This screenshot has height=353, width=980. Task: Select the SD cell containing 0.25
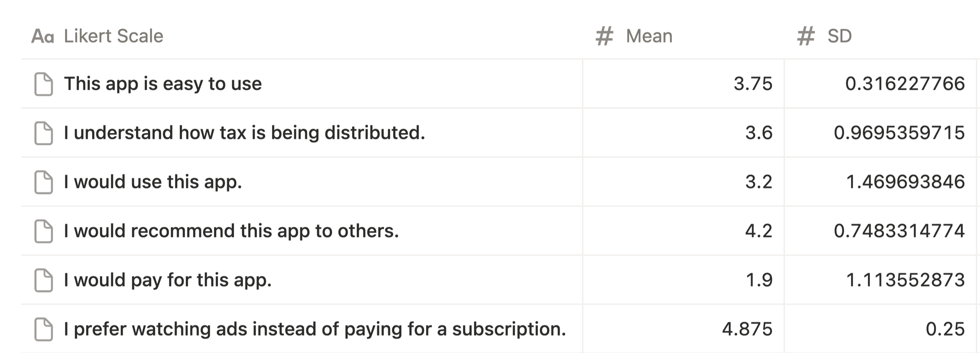[880, 329]
